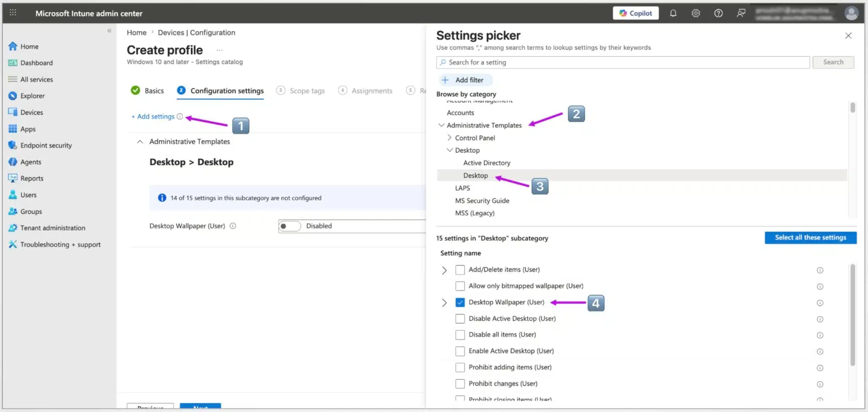Check Disable Active Desktop (User)
The image size is (868, 412).
[460, 319]
